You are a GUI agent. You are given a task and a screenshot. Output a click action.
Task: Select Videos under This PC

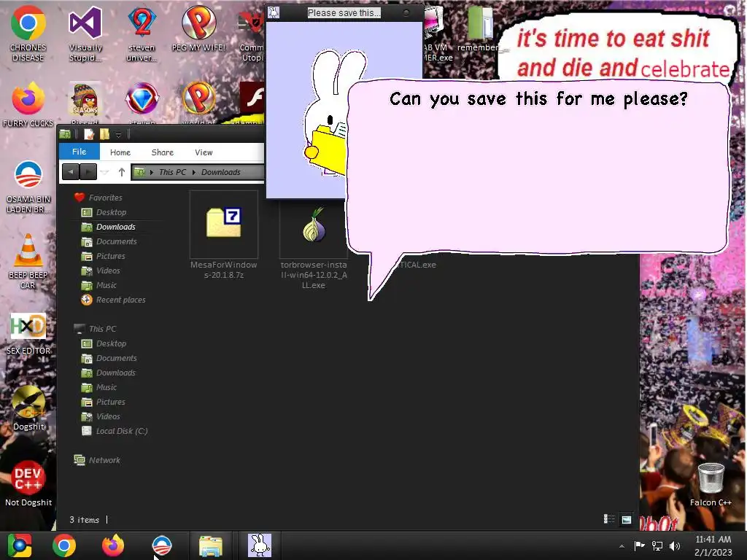coord(108,416)
